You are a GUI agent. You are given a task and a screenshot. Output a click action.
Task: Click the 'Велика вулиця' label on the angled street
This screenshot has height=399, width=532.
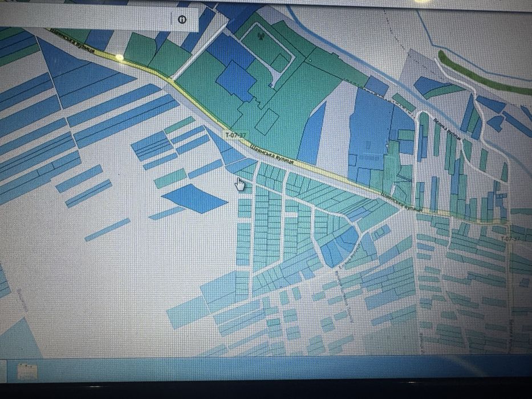447,129
